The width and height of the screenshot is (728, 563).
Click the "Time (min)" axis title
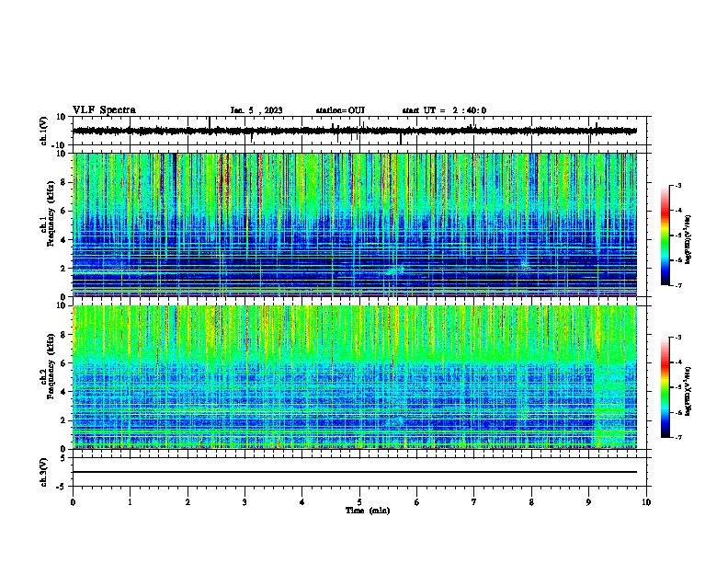[x=368, y=511]
